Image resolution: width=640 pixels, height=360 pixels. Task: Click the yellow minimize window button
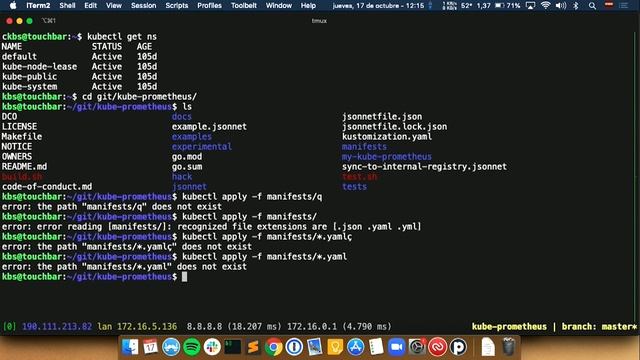(19, 21)
